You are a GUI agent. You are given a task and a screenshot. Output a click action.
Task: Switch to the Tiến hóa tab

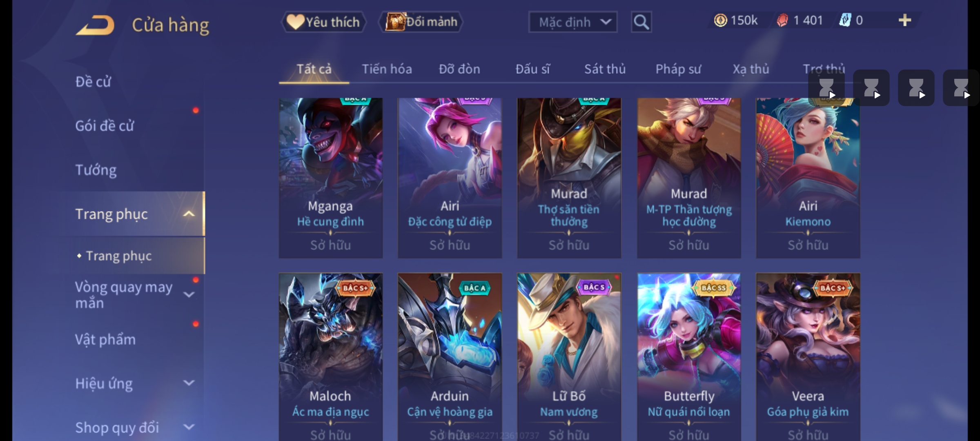coord(387,69)
